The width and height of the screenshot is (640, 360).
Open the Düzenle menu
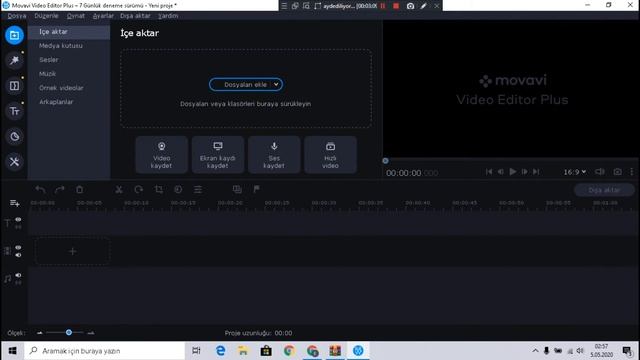coord(46,16)
